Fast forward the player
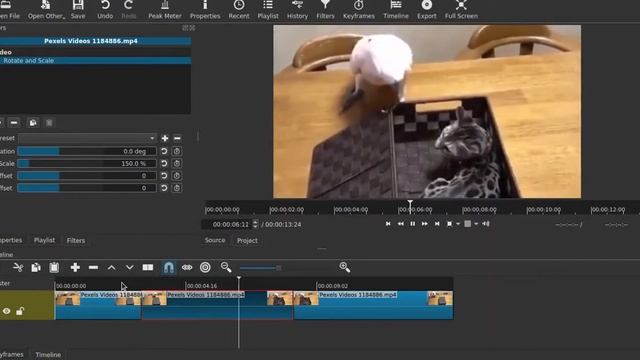This screenshot has width=640, height=360. pos(424,224)
